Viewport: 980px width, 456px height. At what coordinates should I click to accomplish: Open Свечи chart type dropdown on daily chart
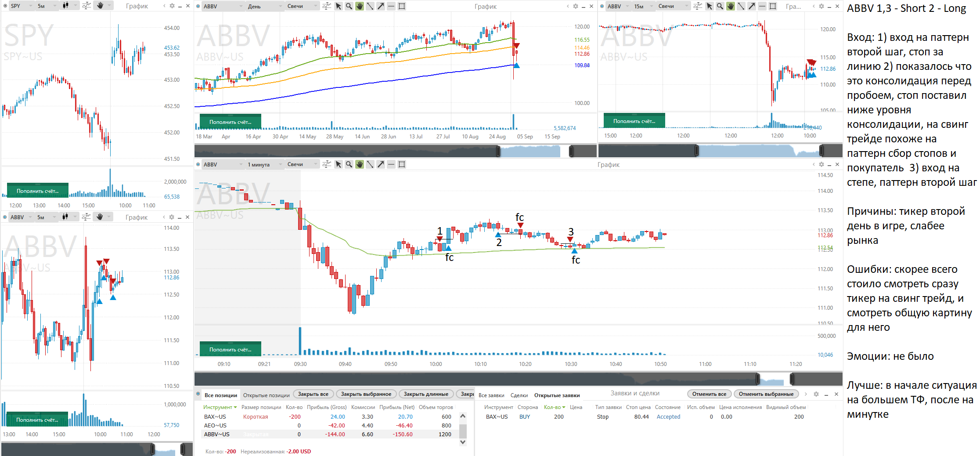(302, 6)
